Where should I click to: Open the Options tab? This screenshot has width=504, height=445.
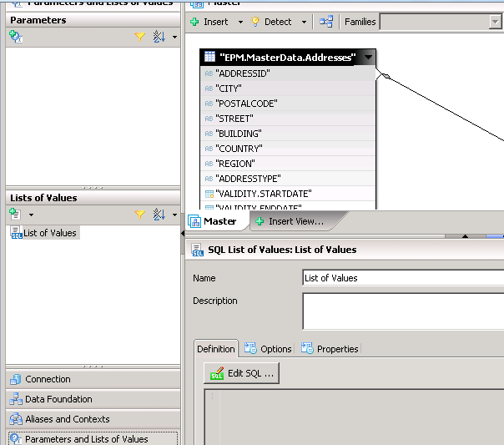point(268,349)
